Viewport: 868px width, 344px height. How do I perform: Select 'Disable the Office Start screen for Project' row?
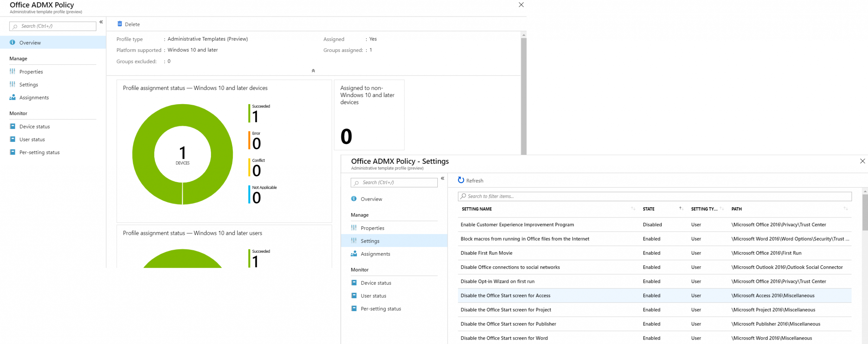click(x=655, y=310)
